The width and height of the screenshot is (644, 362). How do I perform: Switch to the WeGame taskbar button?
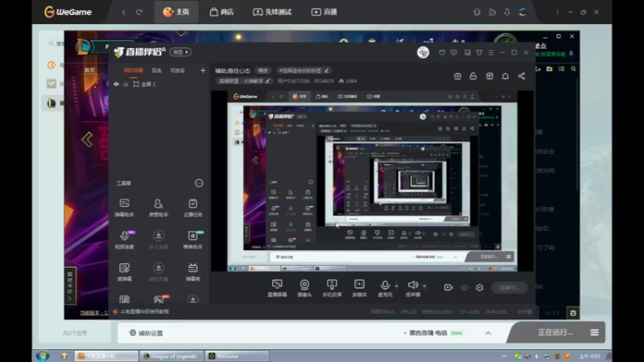237,356
